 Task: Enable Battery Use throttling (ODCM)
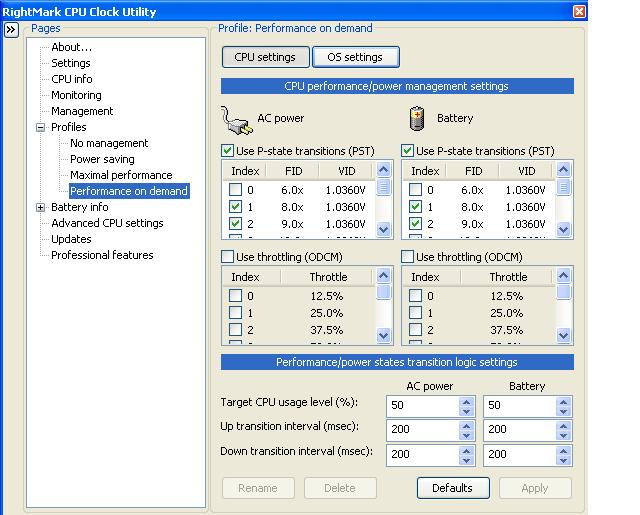(x=407, y=257)
